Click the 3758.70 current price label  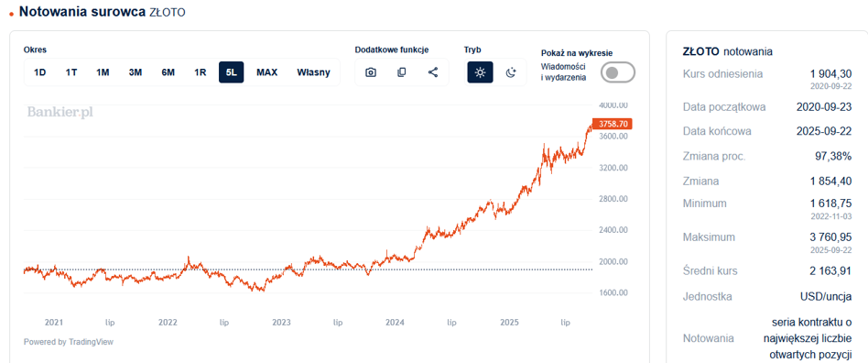(x=612, y=124)
